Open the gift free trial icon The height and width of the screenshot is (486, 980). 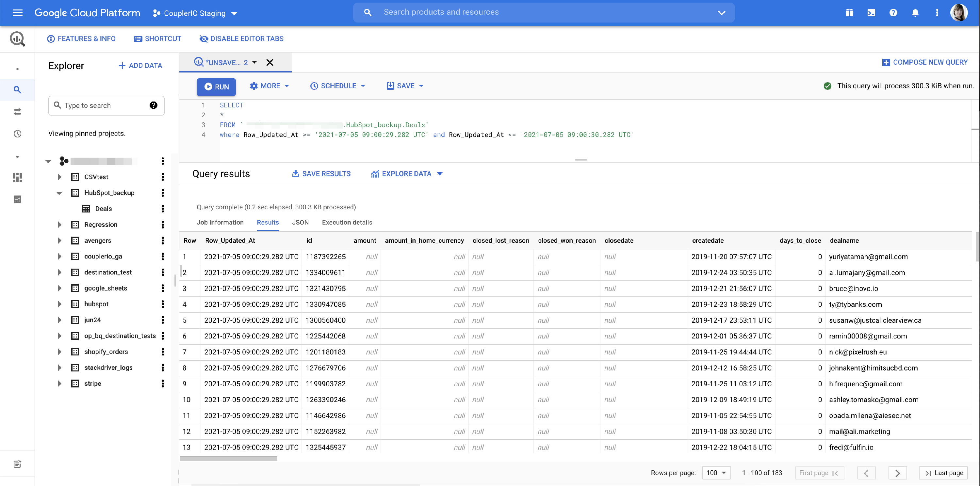849,13
